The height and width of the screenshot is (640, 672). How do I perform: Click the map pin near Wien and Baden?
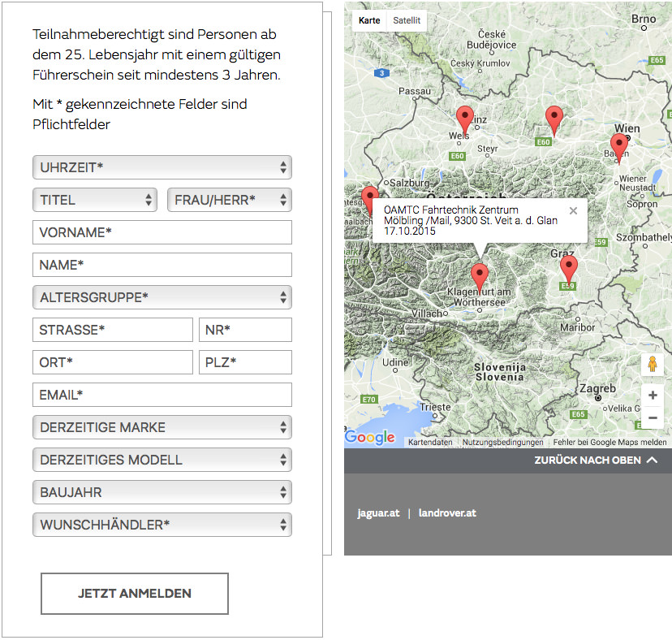618,148
